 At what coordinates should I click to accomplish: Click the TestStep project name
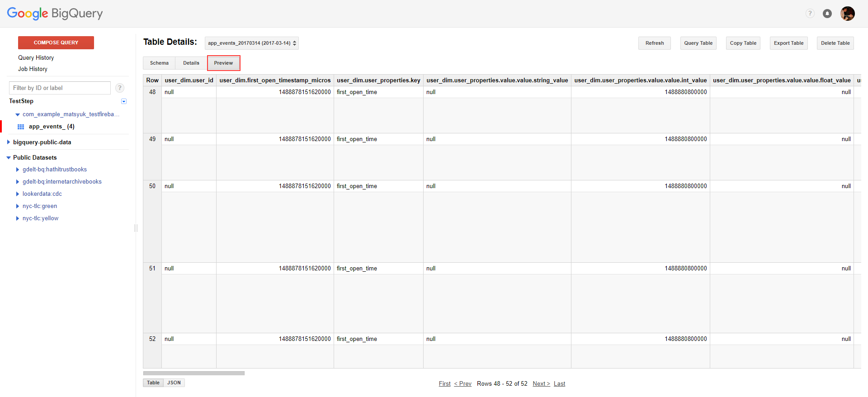(21, 101)
